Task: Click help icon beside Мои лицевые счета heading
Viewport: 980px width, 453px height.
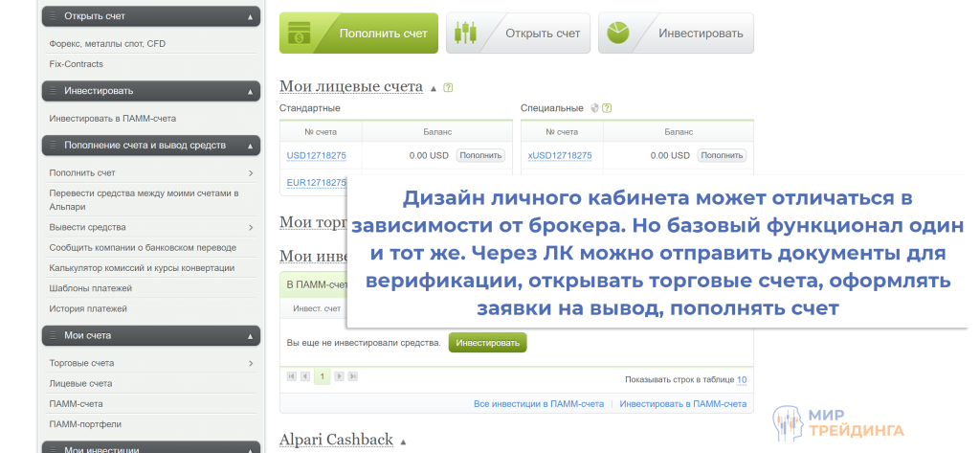Action: (x=448, y=87)
